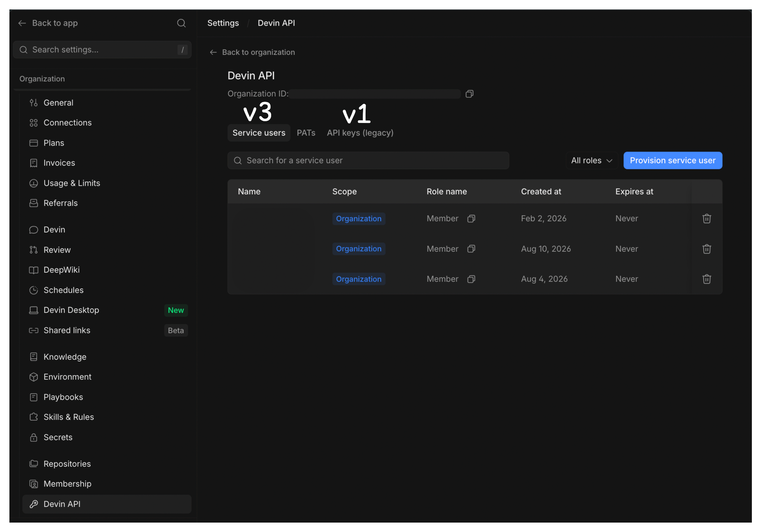This screenshot has width=761, height=532.
Task: Click the Usage & Limits gauge icon
Action: 34,183
